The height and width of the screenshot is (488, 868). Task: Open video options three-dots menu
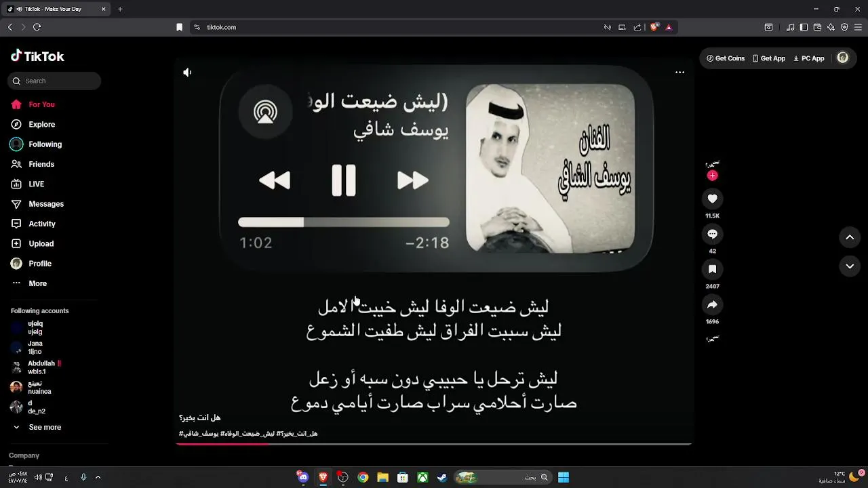point(679,72)
